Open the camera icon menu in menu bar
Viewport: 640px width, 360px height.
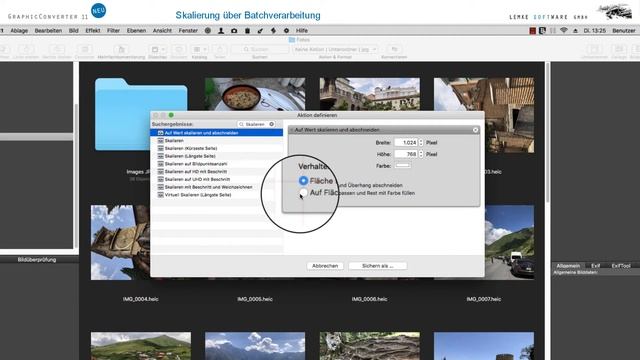pos(234,31)
